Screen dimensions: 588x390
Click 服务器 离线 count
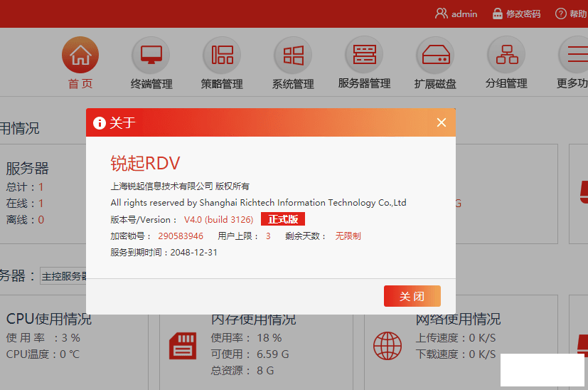pos(41,220)
